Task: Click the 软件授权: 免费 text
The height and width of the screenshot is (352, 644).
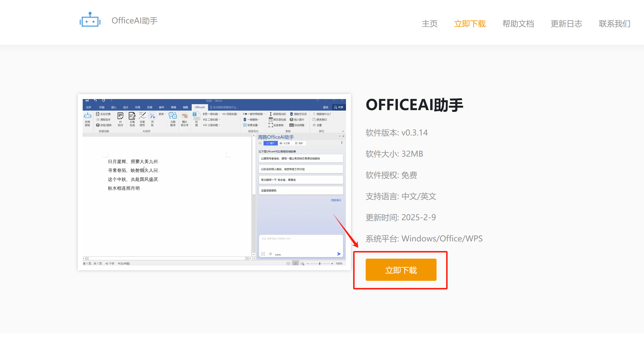Action: tap(391, 175)
